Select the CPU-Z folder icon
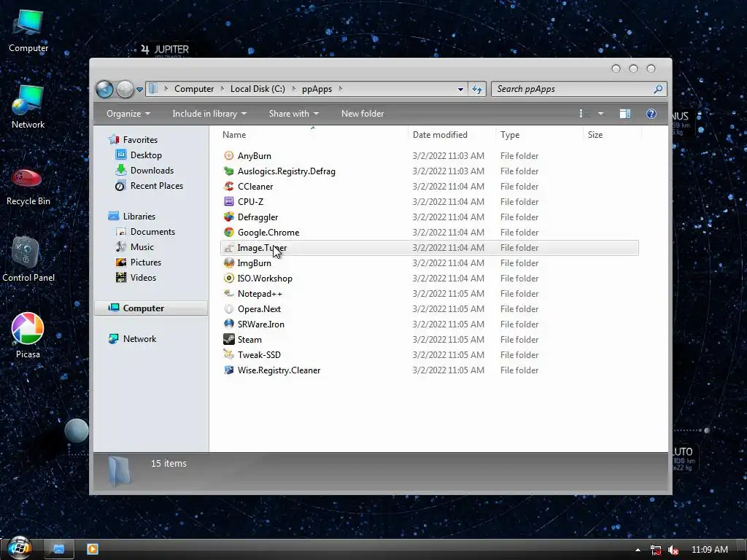Image resolution: width=747 pixels, height=560 pixels. [x=228, y=201]
